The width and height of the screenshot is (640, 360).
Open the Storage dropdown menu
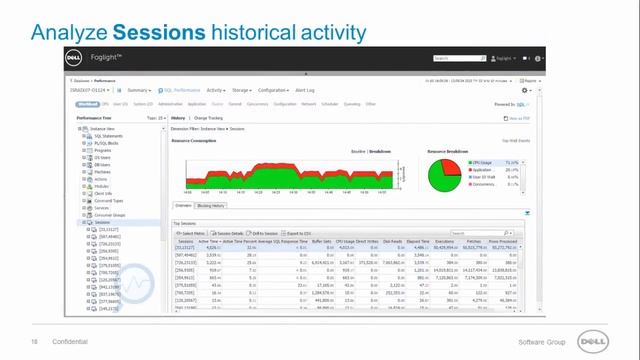242,90
